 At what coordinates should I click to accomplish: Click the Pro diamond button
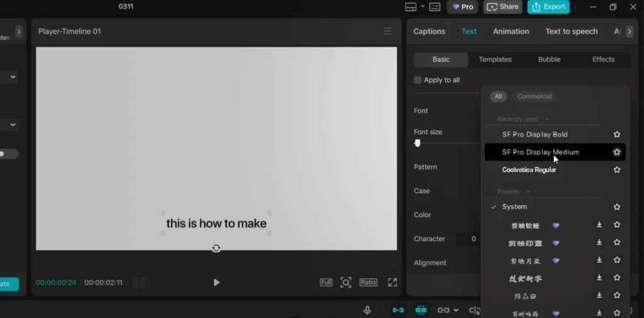pos(462,7)
